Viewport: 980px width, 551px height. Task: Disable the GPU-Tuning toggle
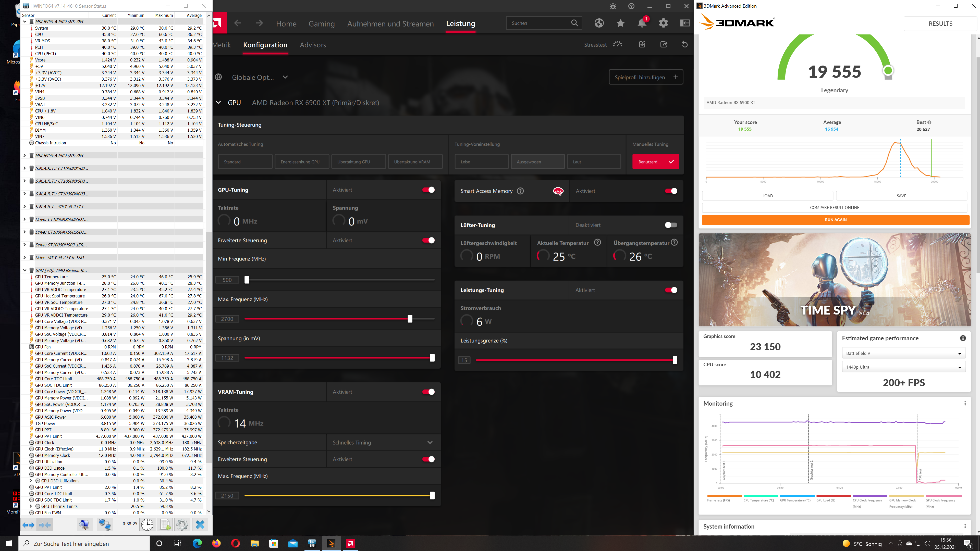click(x=428, y=190)
